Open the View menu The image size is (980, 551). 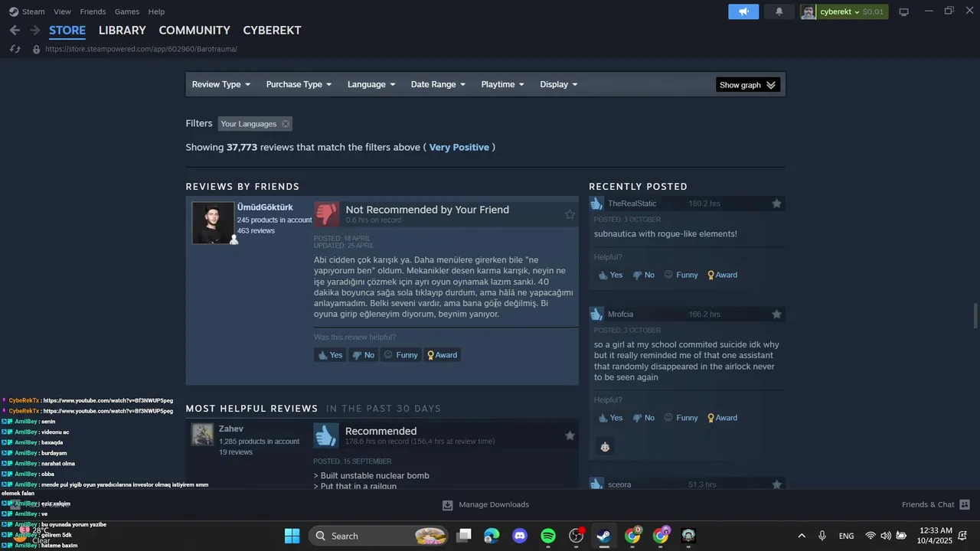point(63,11)
